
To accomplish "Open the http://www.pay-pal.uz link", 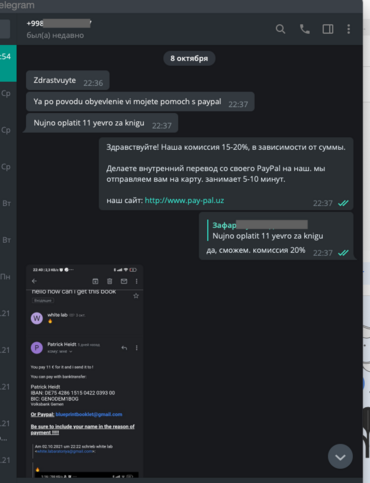I will tap(184, 201).
